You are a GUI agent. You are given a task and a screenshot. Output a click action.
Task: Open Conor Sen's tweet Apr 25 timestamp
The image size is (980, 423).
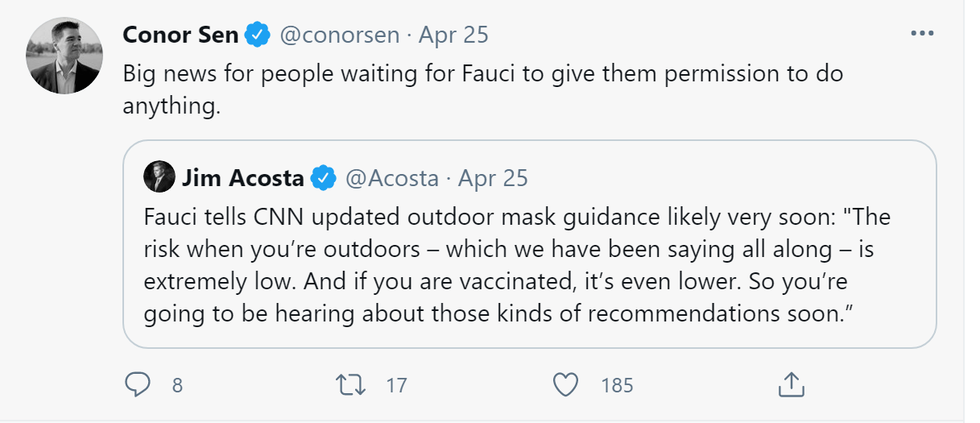[x=453, y=35]
